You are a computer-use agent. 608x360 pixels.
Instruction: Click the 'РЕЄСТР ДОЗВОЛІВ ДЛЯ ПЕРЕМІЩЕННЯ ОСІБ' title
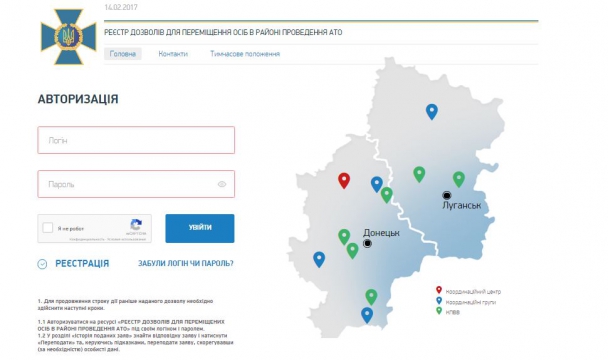tap(223, 32)
